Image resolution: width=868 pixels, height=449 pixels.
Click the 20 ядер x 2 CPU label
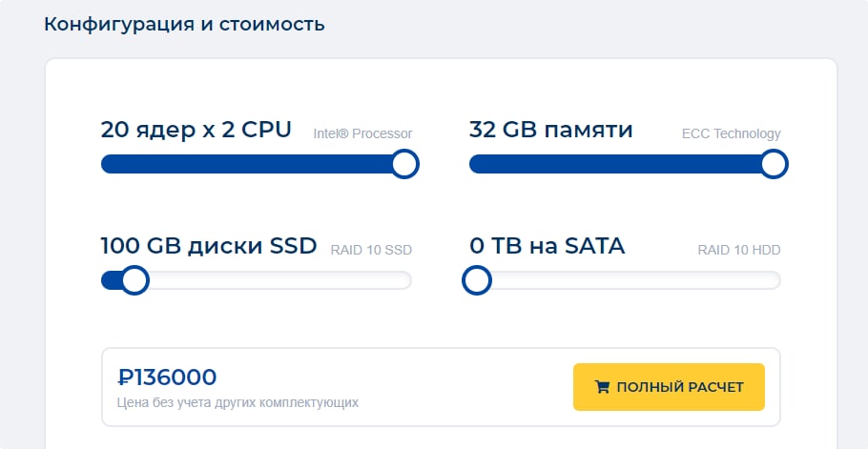pyautogui.click(x=196, y=130)
